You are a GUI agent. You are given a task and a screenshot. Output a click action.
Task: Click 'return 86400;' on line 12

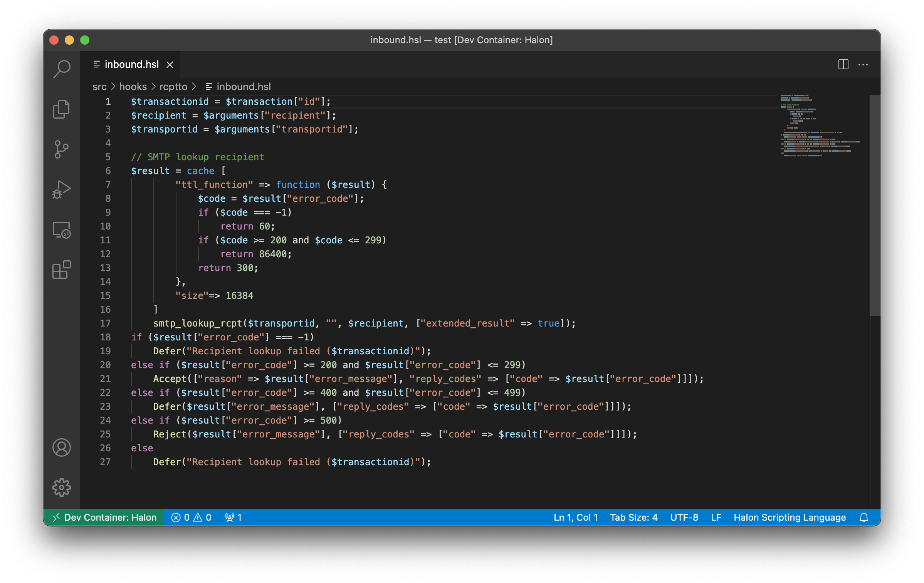click(x=256, y=254)
